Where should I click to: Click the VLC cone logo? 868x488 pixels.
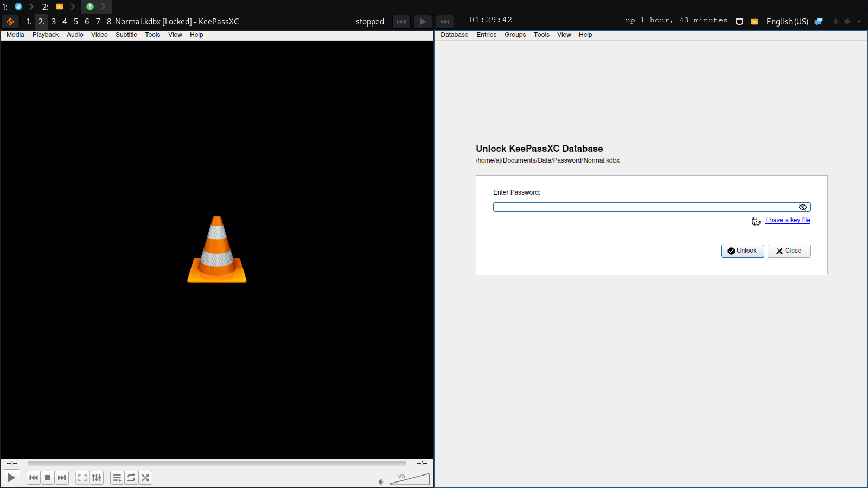217,249
